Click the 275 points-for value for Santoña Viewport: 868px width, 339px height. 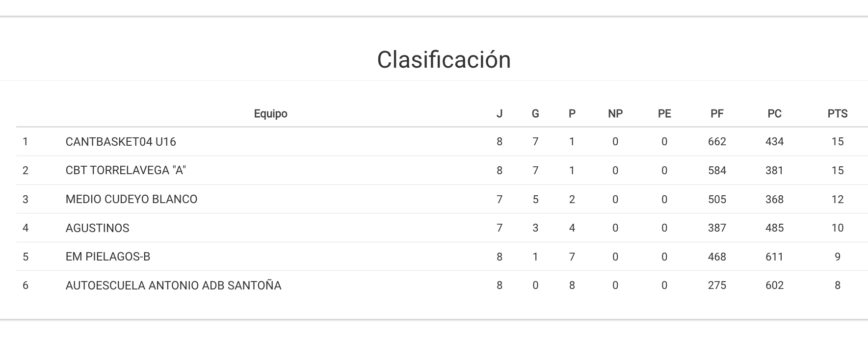click(717, 286)
